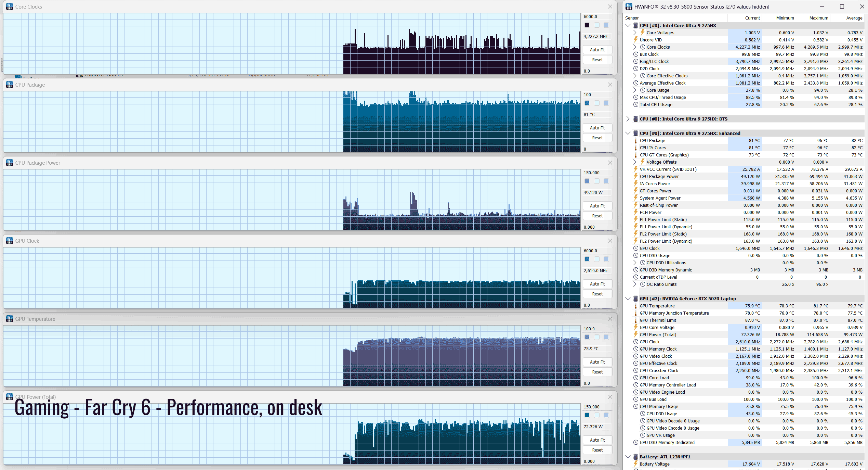
Task: Click the 150.000 maximum field of GPU Power graph
Action: [597, 407]
